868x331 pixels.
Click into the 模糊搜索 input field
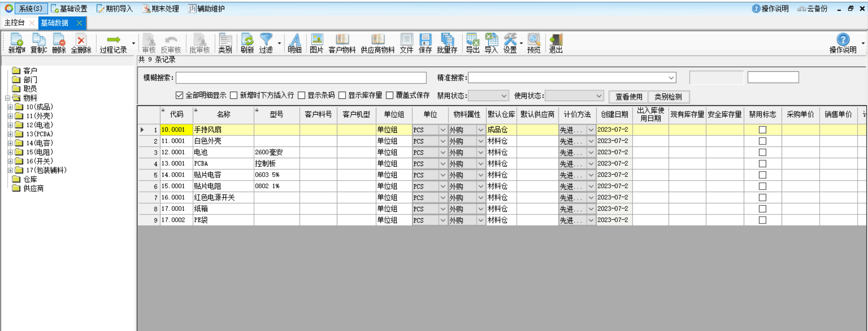301,78
